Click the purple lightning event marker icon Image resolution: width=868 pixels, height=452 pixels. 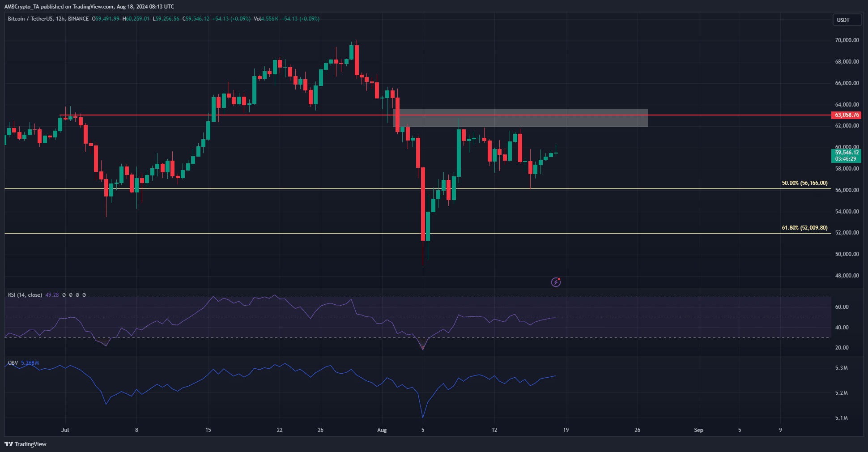(x=556, y=282)
